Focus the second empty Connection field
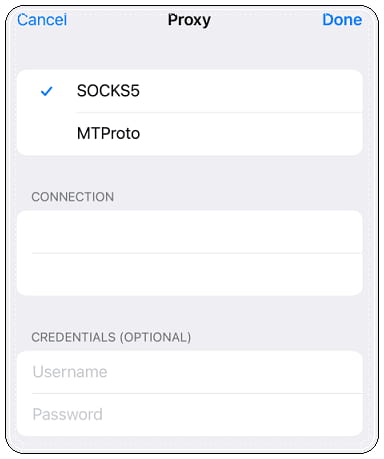The width and height of the screenshot is (384, 459). (189, 274)
